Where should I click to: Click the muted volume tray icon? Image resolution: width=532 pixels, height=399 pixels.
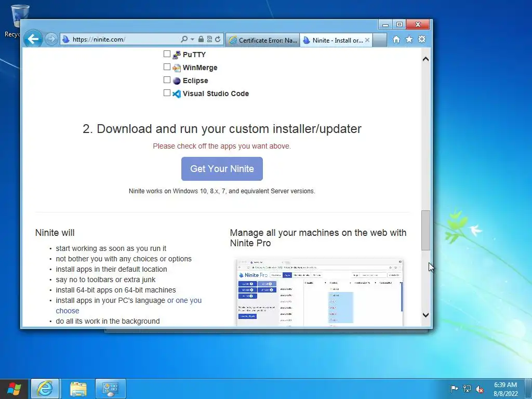(480, 389)
